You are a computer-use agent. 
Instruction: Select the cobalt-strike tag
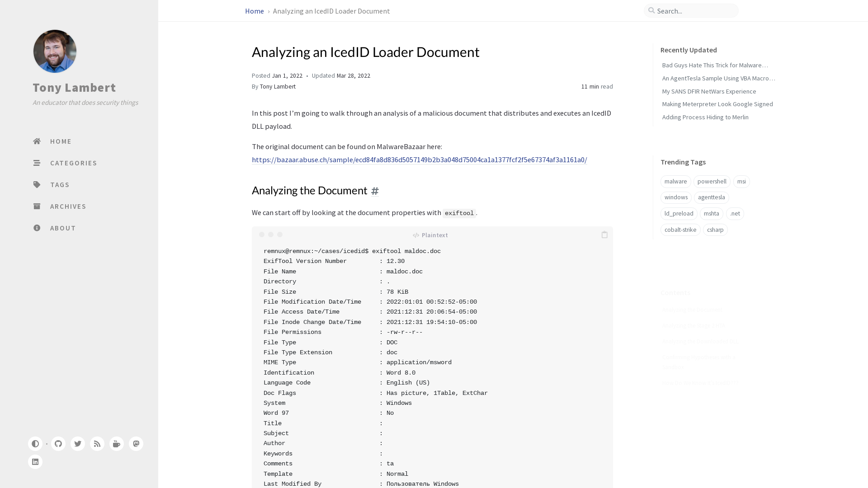pos(680,230)
